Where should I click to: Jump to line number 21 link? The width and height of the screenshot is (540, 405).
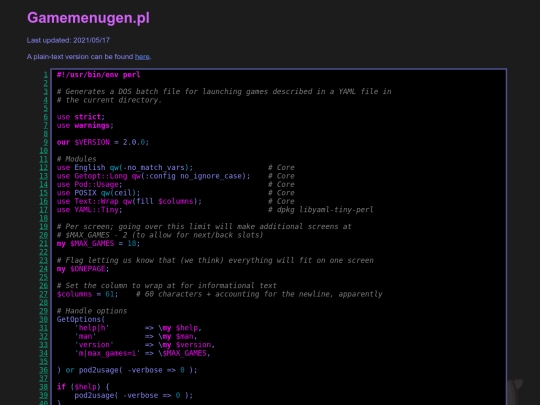tap(43, 243)
